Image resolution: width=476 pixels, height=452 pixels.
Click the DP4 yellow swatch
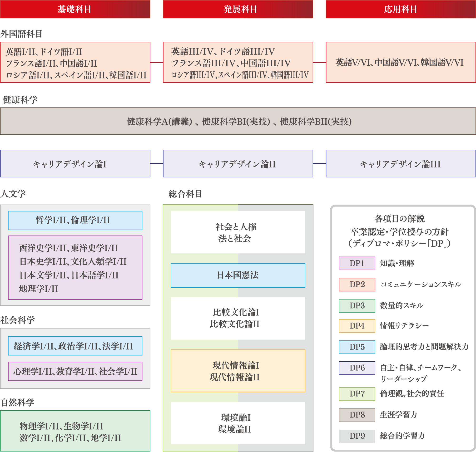coord(357,326)
